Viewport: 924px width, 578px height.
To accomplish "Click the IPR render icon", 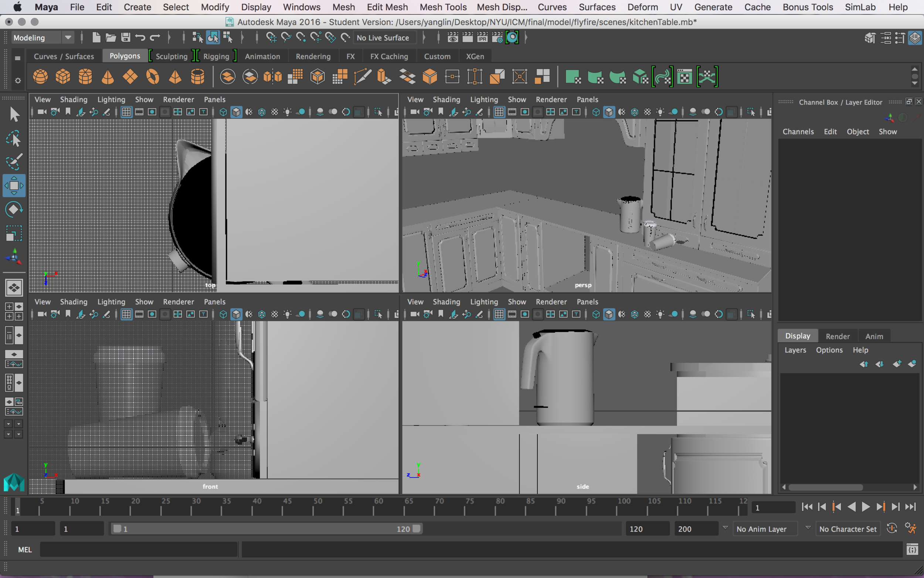I will point(482,37).
